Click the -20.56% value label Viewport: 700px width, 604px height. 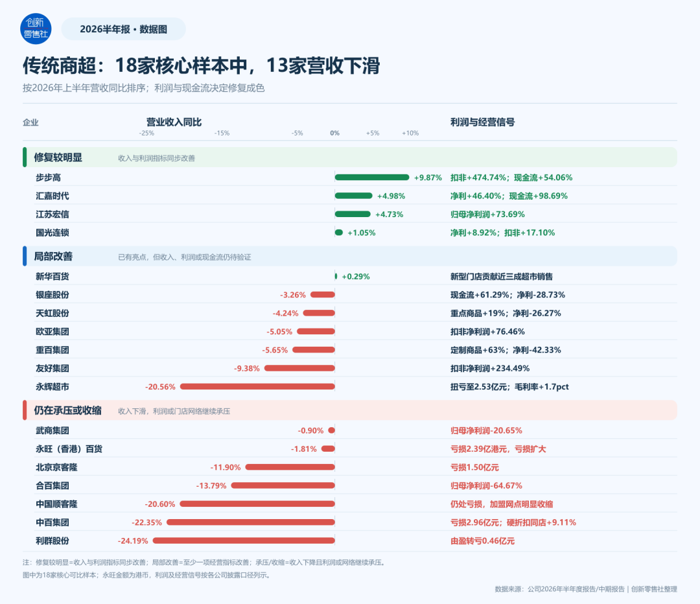pyautogui.click(x=160, y=387)
